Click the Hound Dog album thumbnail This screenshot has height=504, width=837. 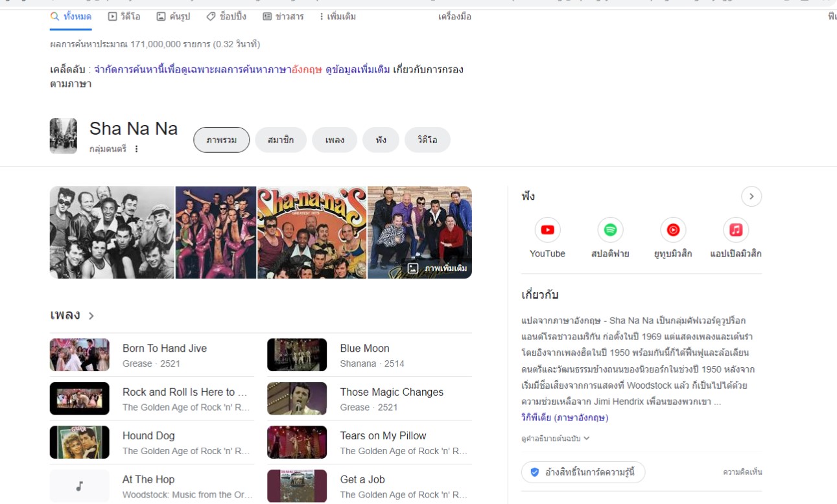point(80,442)
